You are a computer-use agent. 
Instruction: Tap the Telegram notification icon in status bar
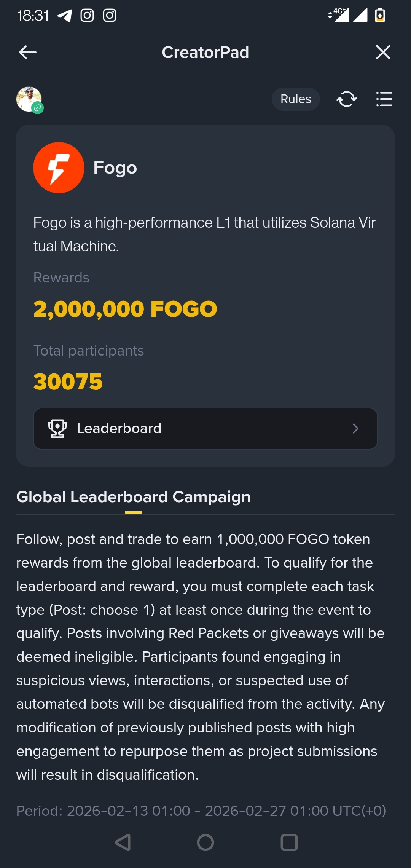point(65,16)
